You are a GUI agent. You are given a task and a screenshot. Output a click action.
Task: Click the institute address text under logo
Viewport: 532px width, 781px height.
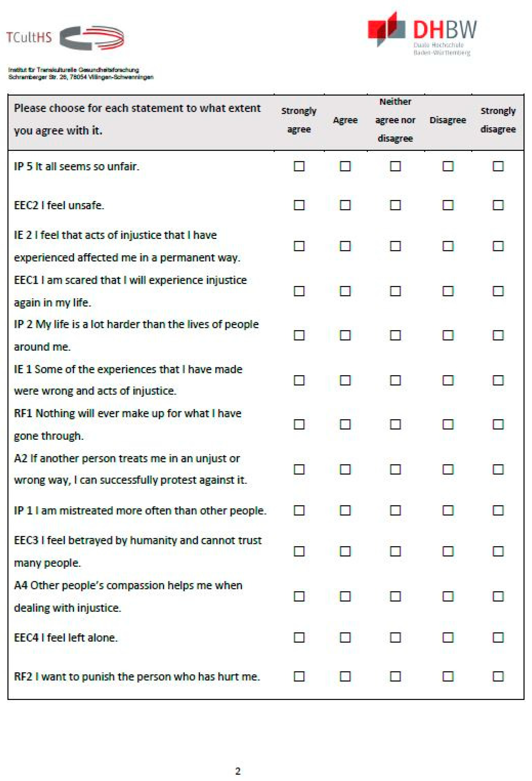pyautogui.click(x=81, y=73)
